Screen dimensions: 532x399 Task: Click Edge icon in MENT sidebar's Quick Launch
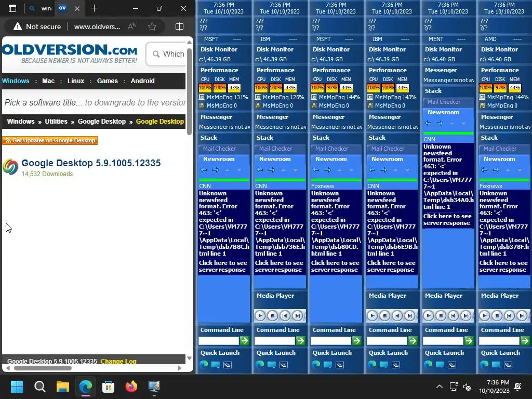click(x=428, y=364)
